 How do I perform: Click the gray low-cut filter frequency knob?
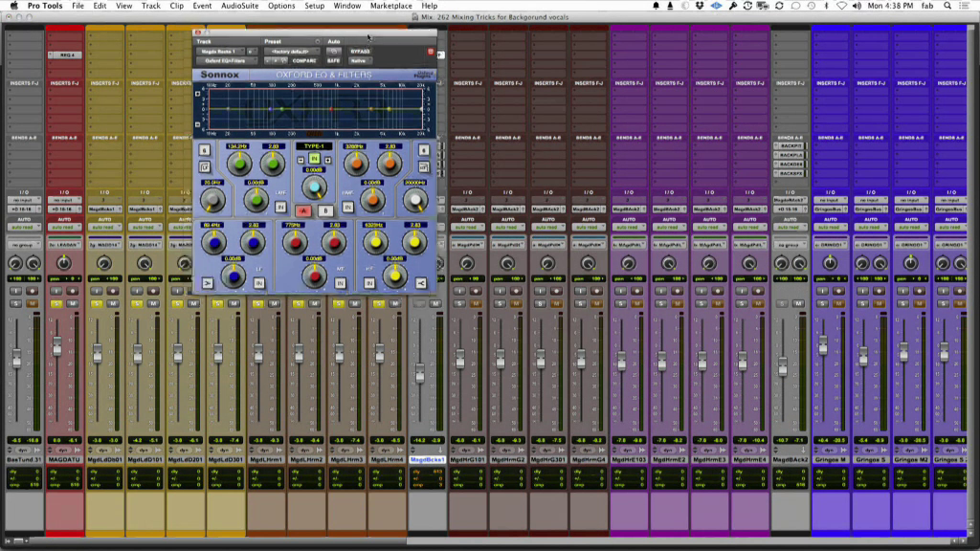pos(212,200)
